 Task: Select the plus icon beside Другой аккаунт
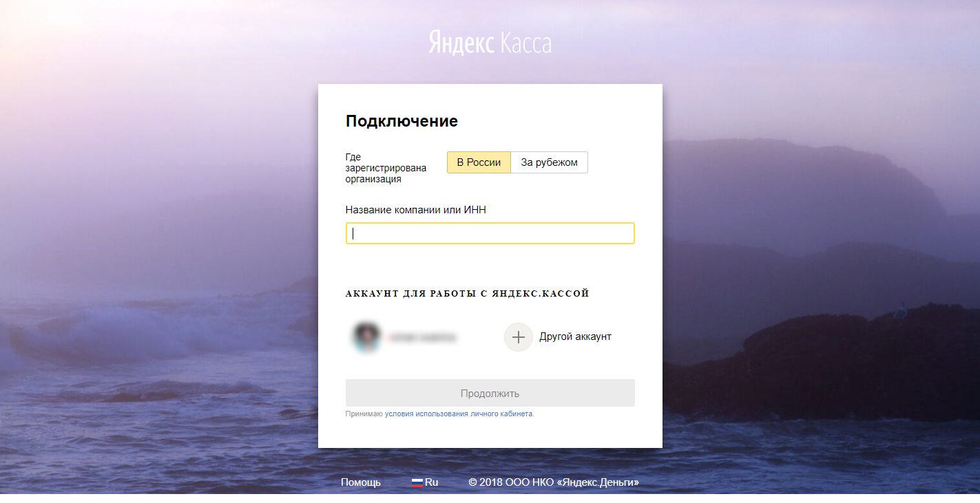coord(519,337)
